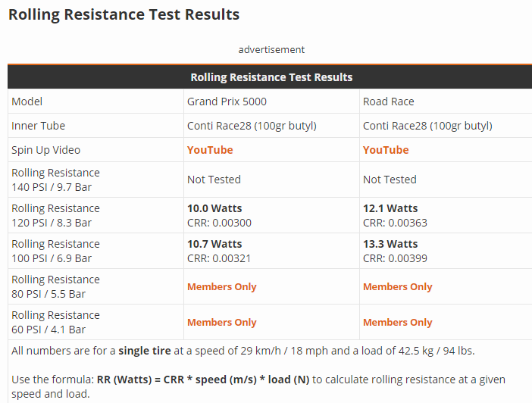Open Members Only link for Grand Prix 5000 at 60 PSI
The width and height of the screenshot is (532, 403).
pyautogui.click(x=221, y=323)
